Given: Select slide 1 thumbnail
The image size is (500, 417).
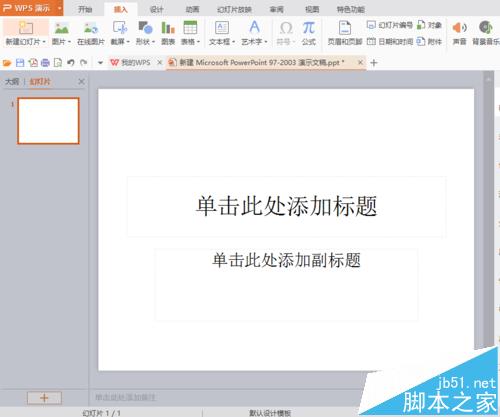Looking at the screenshot, I should pyautogui.click(x=48, y=121).
